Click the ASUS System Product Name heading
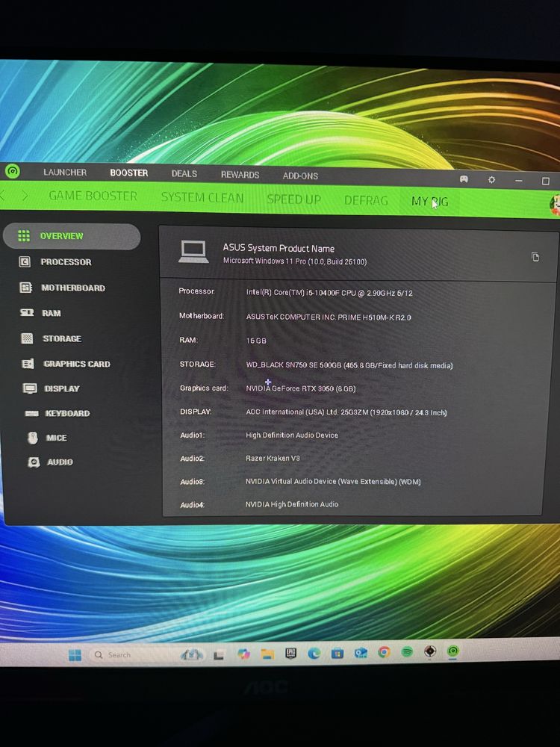The height and width of the screenshot is (747, 560). click(279, 248)
